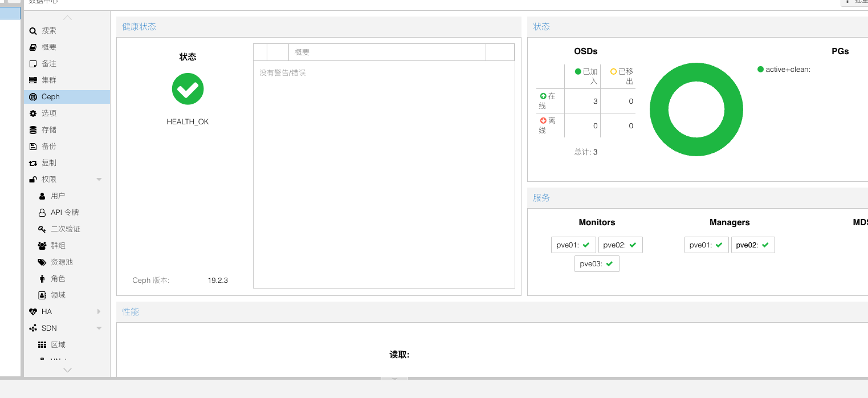Viewport: 868px width, 398px height.
Task: Click the pve01 monitor status button
Action: 573,245
